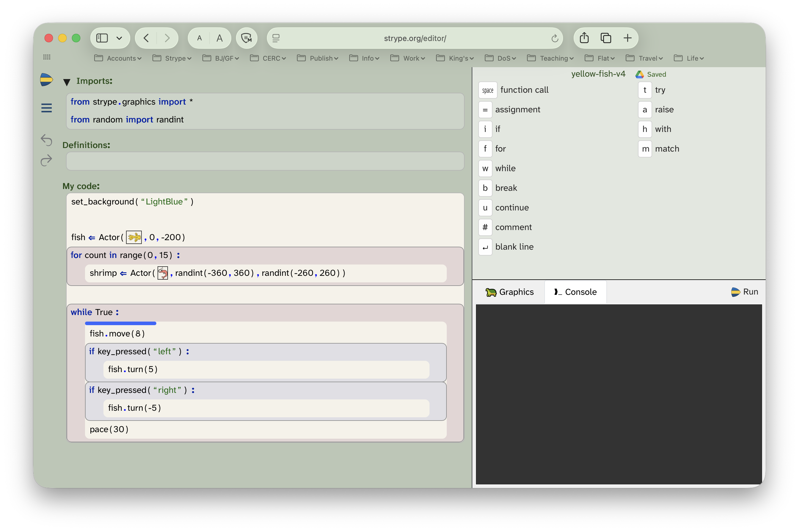Toggle the Safari sidebar icon

point(102,38)
